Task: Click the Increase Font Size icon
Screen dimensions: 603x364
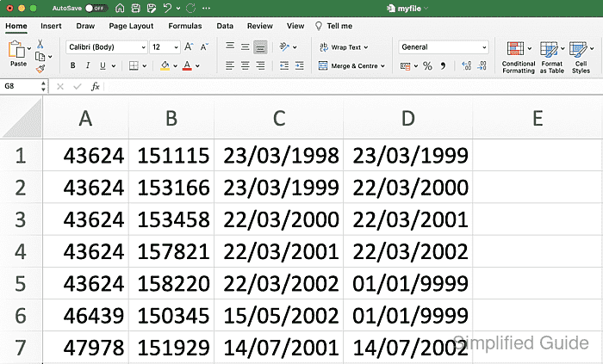Action: (x=190, y=47)
